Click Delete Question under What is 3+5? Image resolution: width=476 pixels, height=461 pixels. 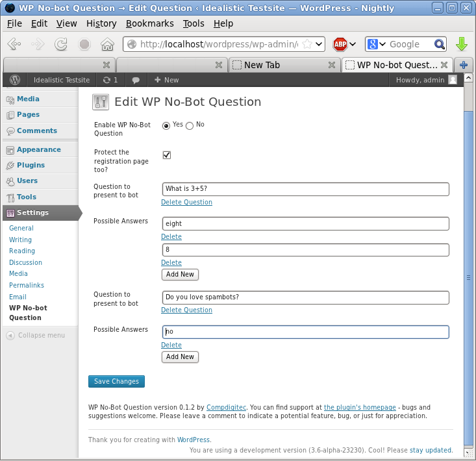(x=186, y=202)
